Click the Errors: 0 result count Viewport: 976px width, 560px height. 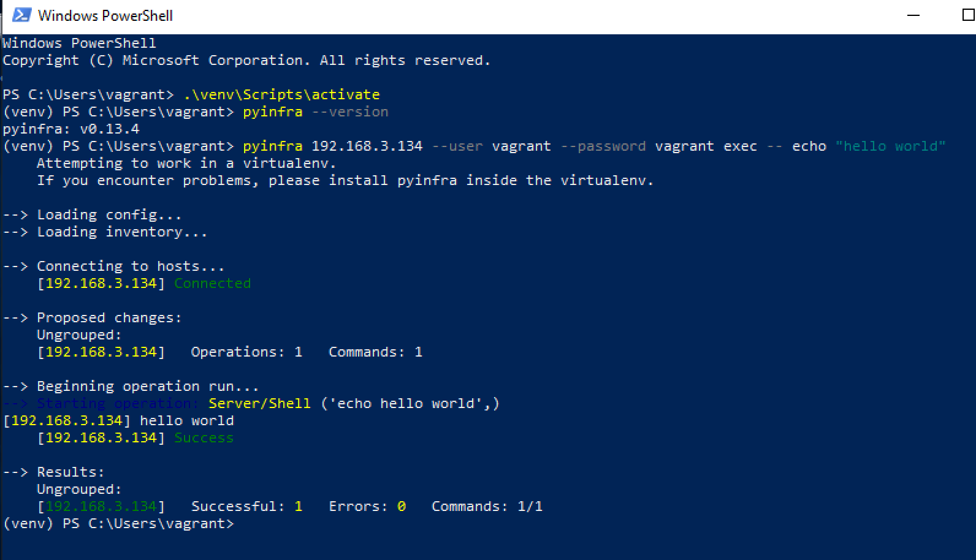coord(367,506)
